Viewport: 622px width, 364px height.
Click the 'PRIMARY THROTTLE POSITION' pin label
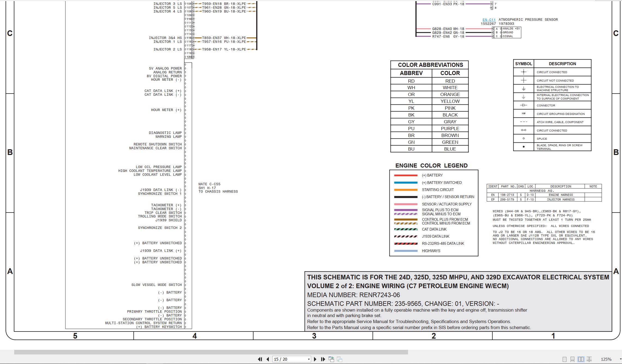tap(154, 312)
